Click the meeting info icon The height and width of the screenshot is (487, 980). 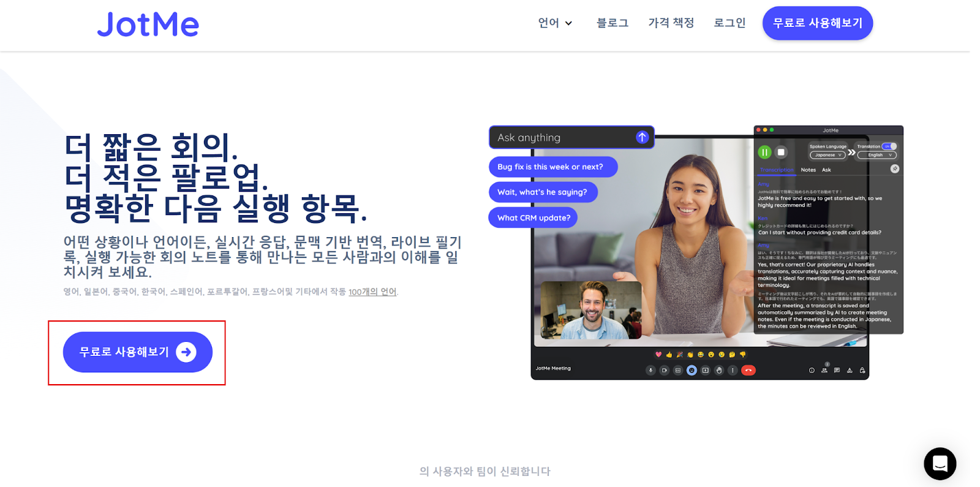point(812,370)
